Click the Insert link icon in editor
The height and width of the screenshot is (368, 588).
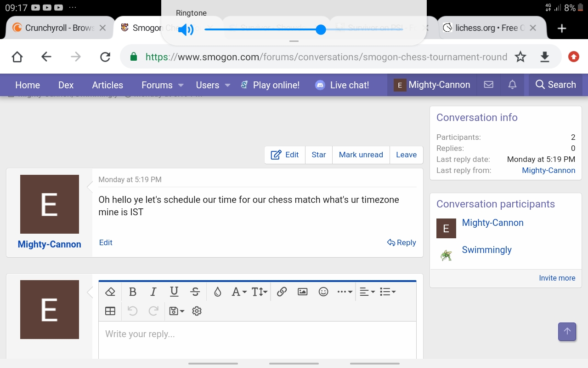point(282,292)
